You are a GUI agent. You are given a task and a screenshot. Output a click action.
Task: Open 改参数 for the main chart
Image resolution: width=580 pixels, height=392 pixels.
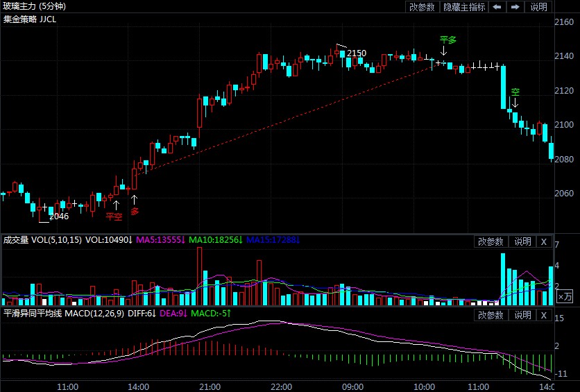point(422,7)
